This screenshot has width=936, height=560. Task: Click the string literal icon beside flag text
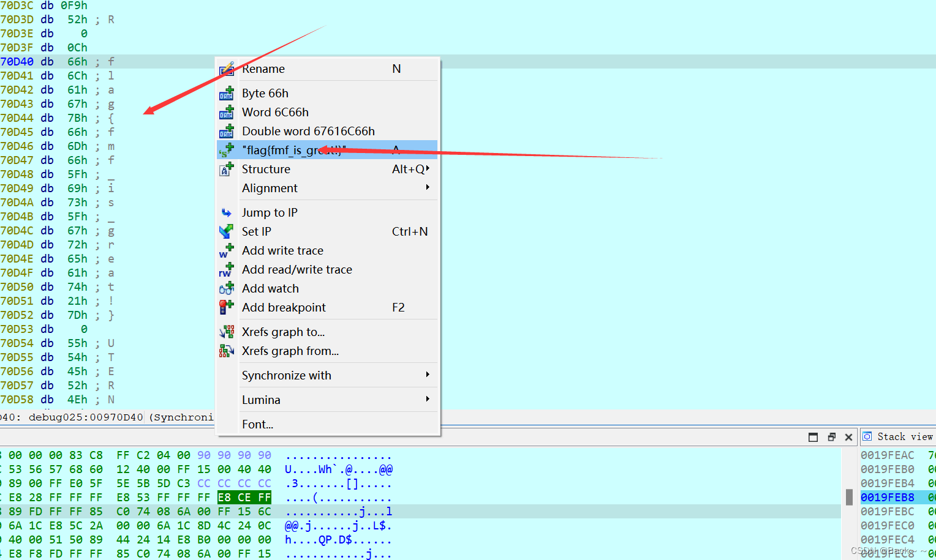(227, 150)
